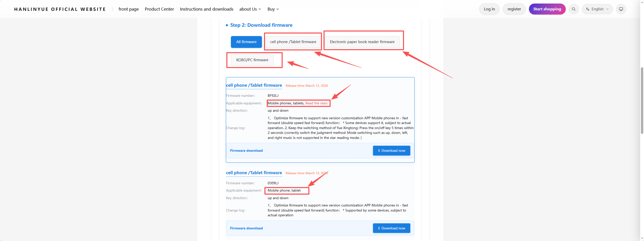This screenshot has height=241, width=644.
Task: Expand the Buy menu
Action: pyautogui.click(x=273, y=9)
